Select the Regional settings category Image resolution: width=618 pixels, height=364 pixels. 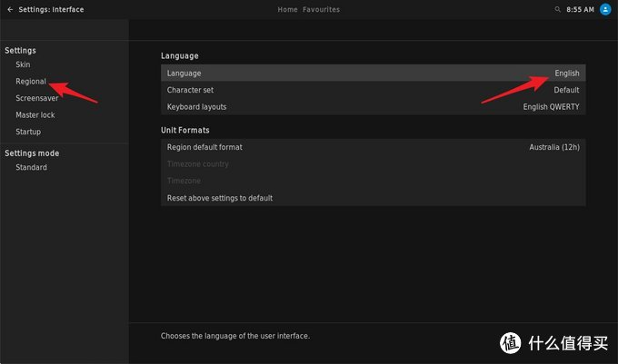[30, 82]
